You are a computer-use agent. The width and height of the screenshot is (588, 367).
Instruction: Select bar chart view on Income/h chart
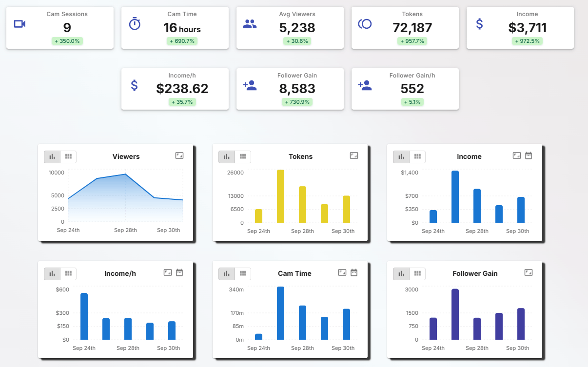52,273
